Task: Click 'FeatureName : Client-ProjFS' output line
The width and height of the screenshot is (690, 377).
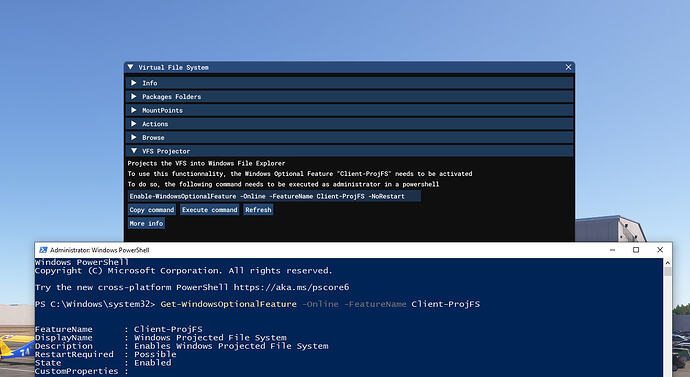Action: tap(119, 329)
